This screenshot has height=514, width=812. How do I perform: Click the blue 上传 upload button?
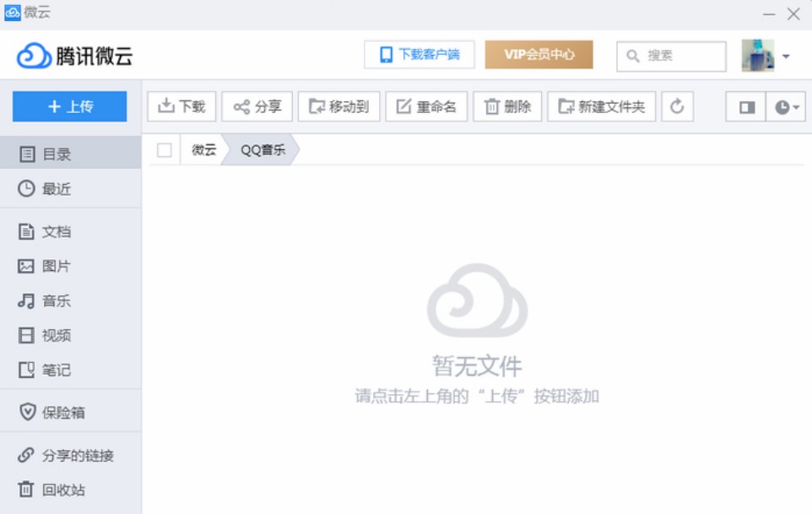click(x=69, y=106)
